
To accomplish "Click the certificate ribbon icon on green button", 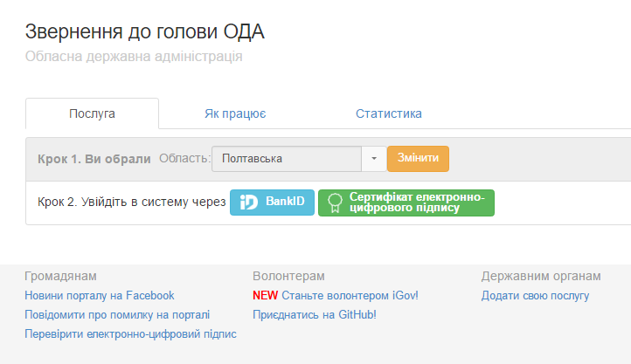I will pos(333,203).
